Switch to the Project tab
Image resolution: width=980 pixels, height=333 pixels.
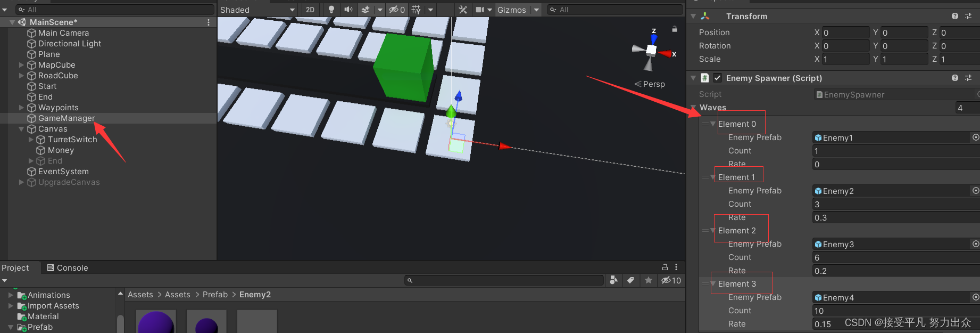(15, 268)
